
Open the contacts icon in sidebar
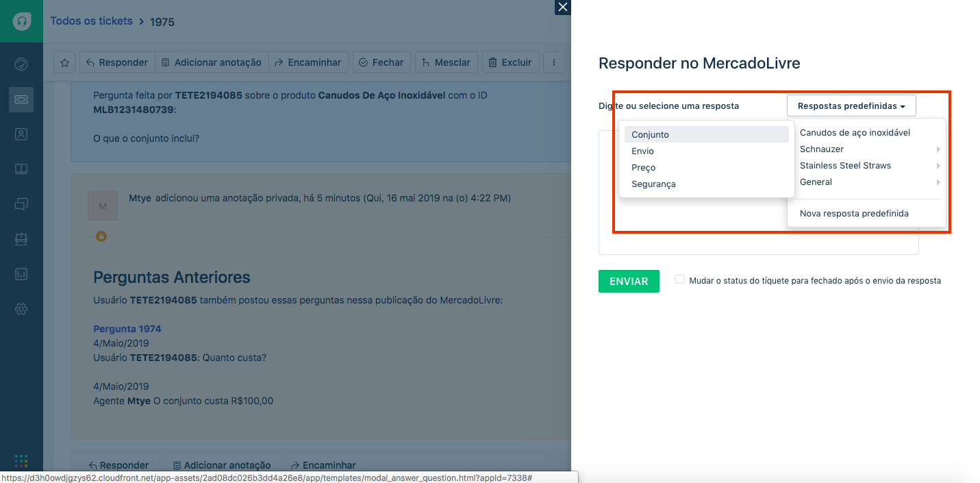(x=21, y=134)
